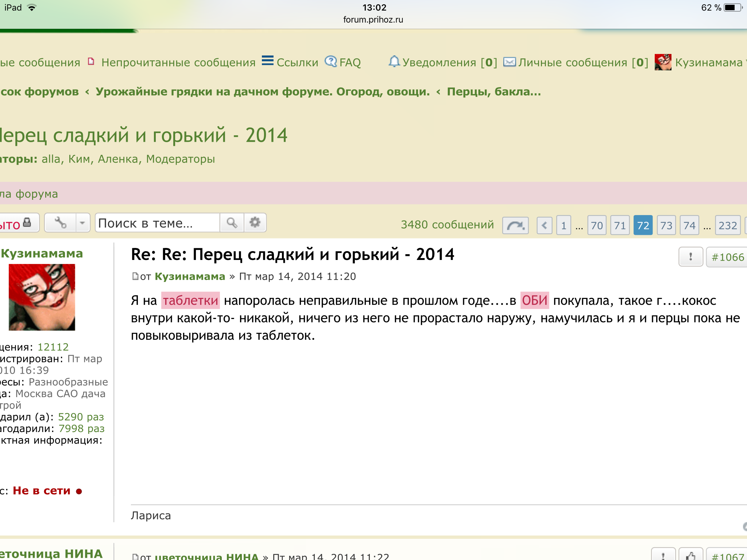The image size is (747, 560).
Task: Open Кузинамама user menu in header
Action: point(709,62)
